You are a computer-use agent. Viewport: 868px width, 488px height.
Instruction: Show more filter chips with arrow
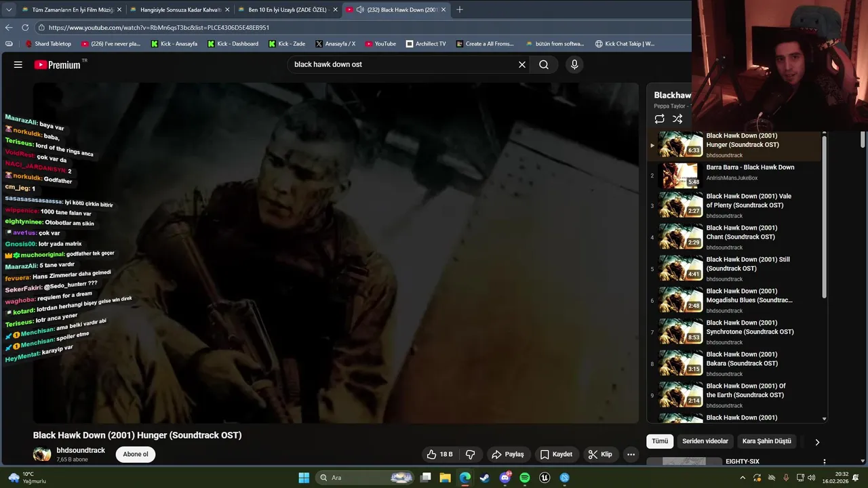pyautogui.click(x=817, y=442)
